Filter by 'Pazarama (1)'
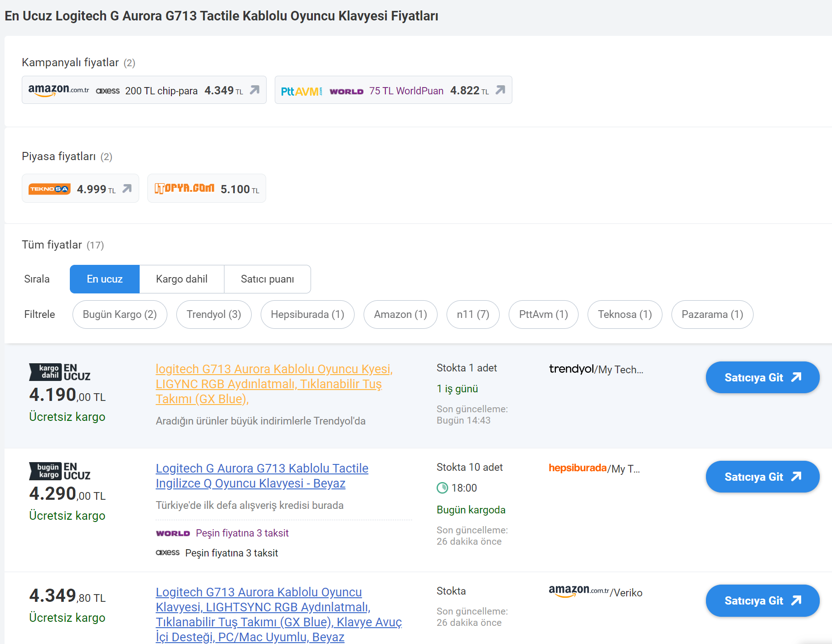Screen dimensions: 832x644 [712, 314]
